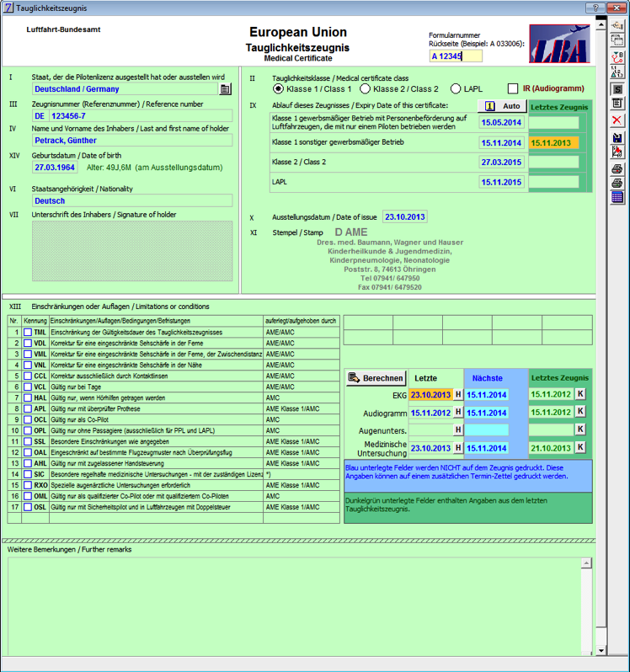
Task: Click the reference number field 123456-7
Action: [x=141, y=116]
